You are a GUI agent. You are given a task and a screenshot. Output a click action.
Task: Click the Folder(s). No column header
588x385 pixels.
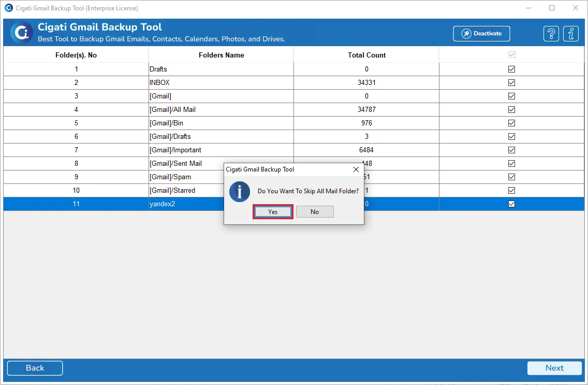point(76,55)
